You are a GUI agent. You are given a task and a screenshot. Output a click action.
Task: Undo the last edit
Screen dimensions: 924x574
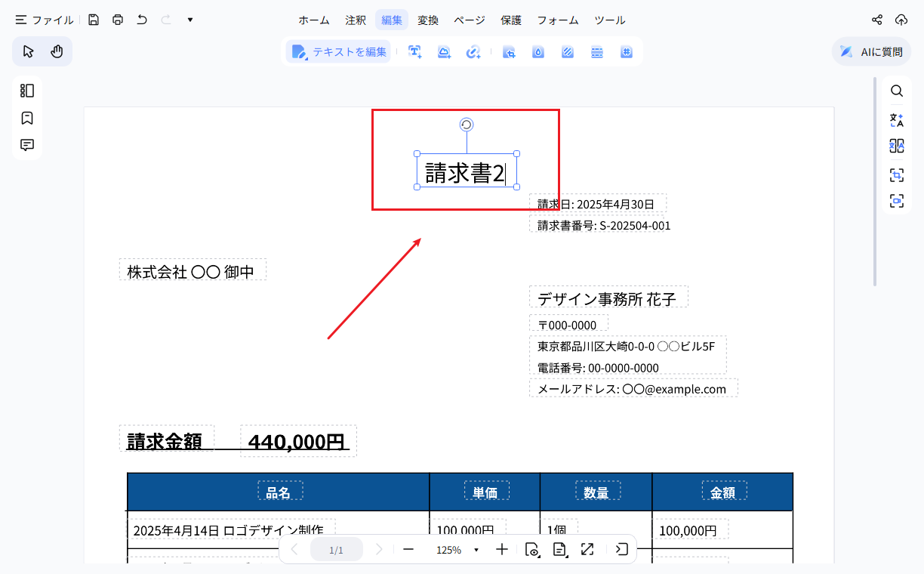click(142, 20)
